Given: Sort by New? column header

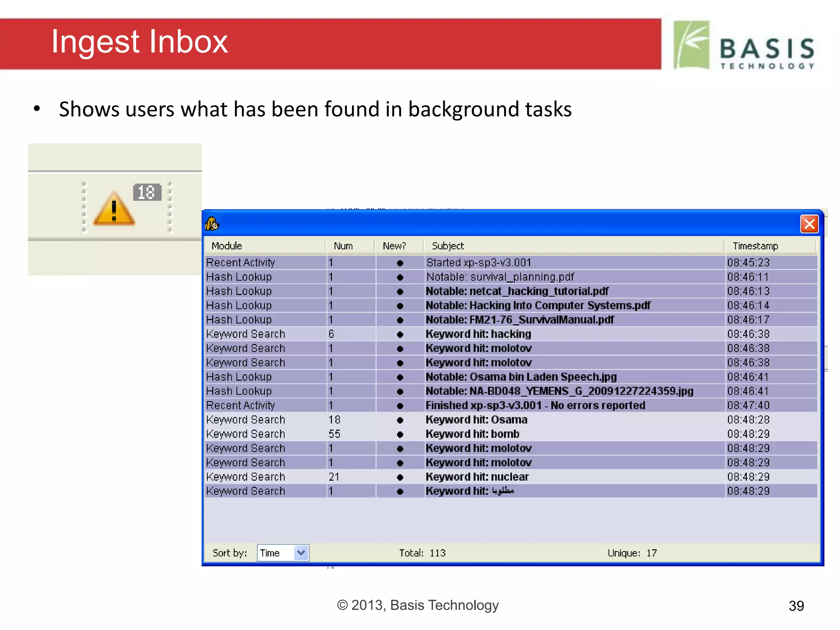Looking at the screenshot, I should coord(399,246).
